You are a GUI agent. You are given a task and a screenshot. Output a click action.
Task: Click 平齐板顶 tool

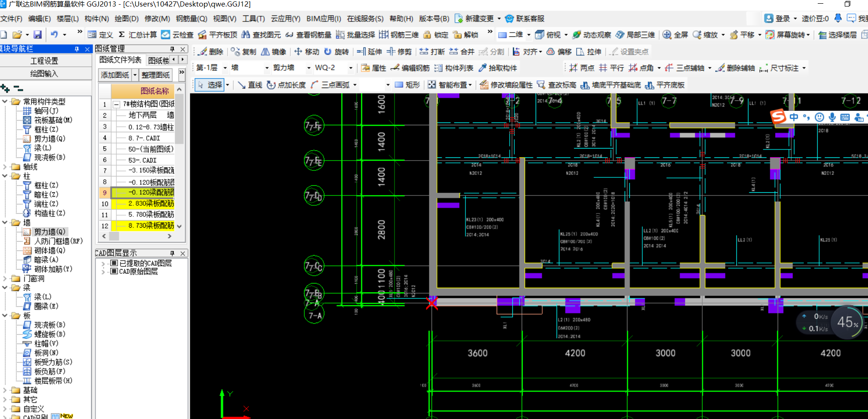point(217,34)
